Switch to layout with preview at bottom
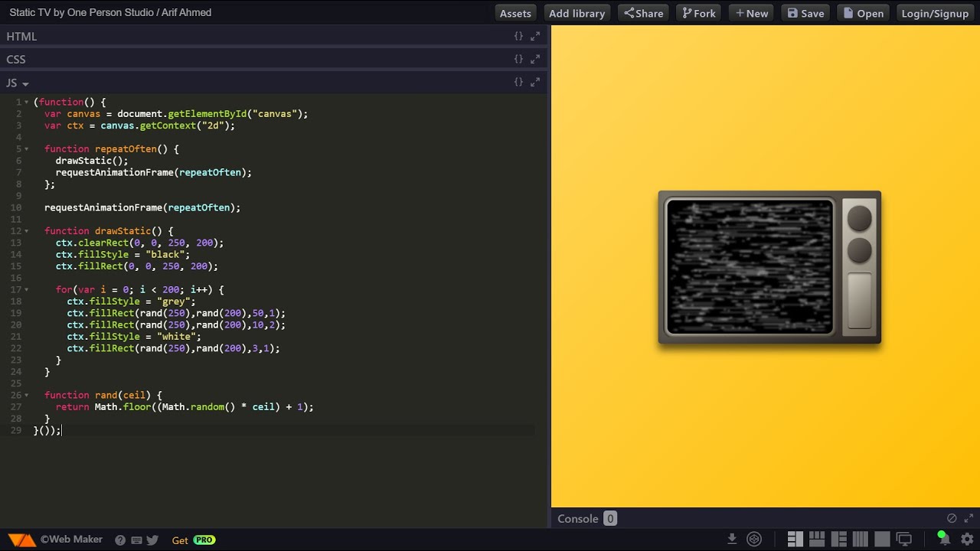Image resolution: width=980 pixels, height=551 pixels. click(816, 539)
